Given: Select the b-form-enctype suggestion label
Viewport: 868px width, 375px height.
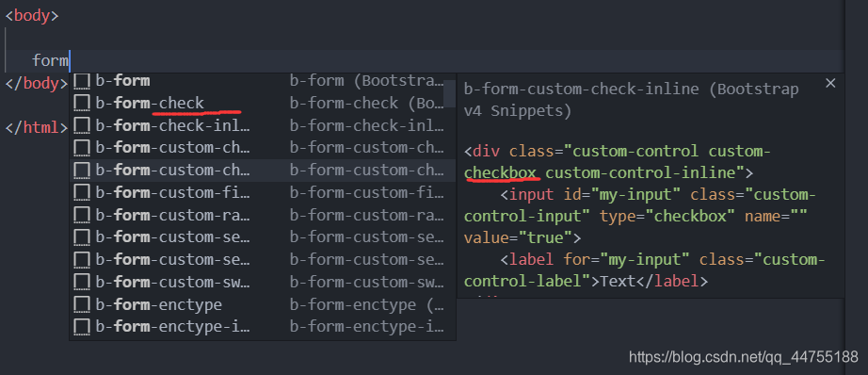Looking at the screenshot, I should [158, 305].
